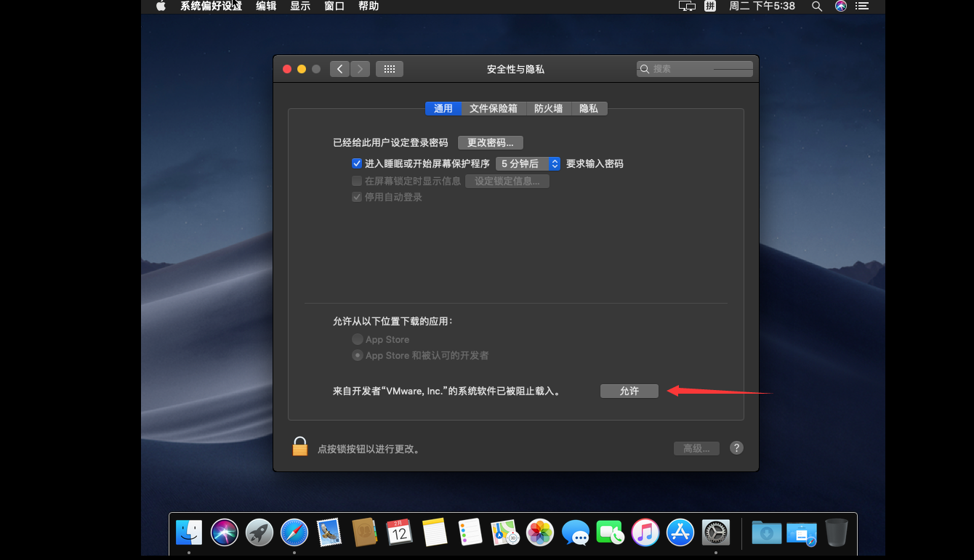Open the 5 分钟后 delay dropdown
974x560 pixels.
(x=528, y=163)
